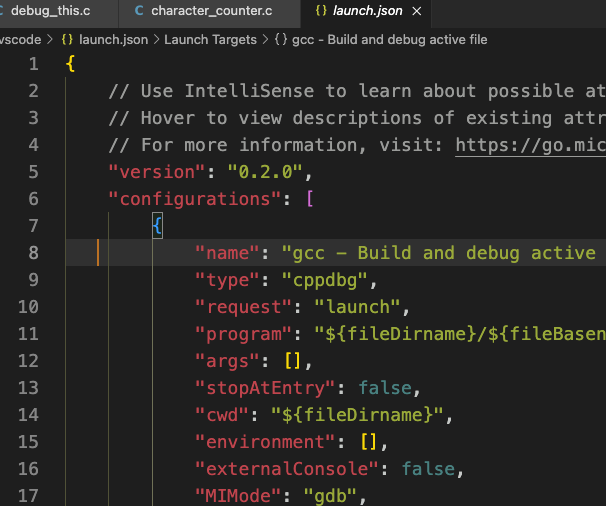This screenshot has width=606, height=506.
Task: Click the JSON braces icon on launch.json tab
Action: point(320,13)
